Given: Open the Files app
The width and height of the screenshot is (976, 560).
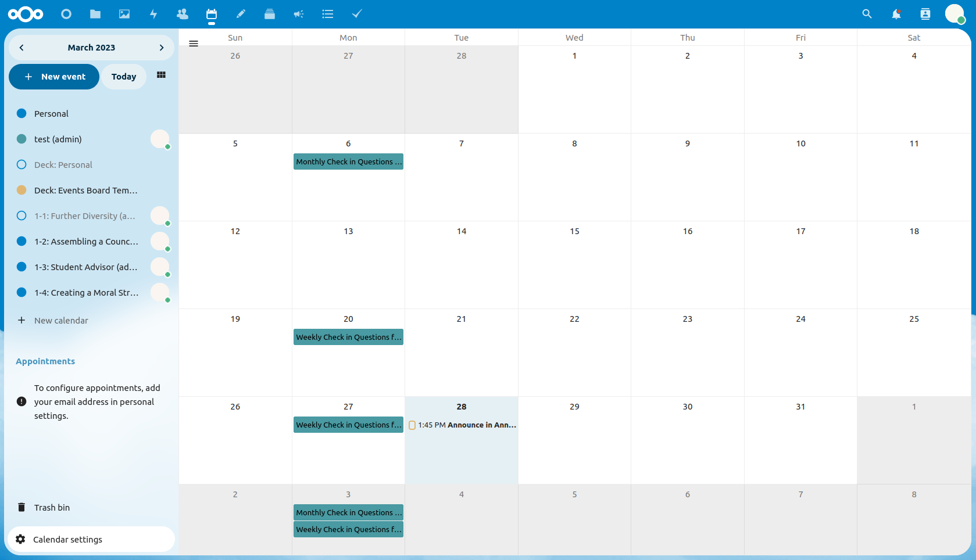Looking at the screenshot, I should [95, 14].
